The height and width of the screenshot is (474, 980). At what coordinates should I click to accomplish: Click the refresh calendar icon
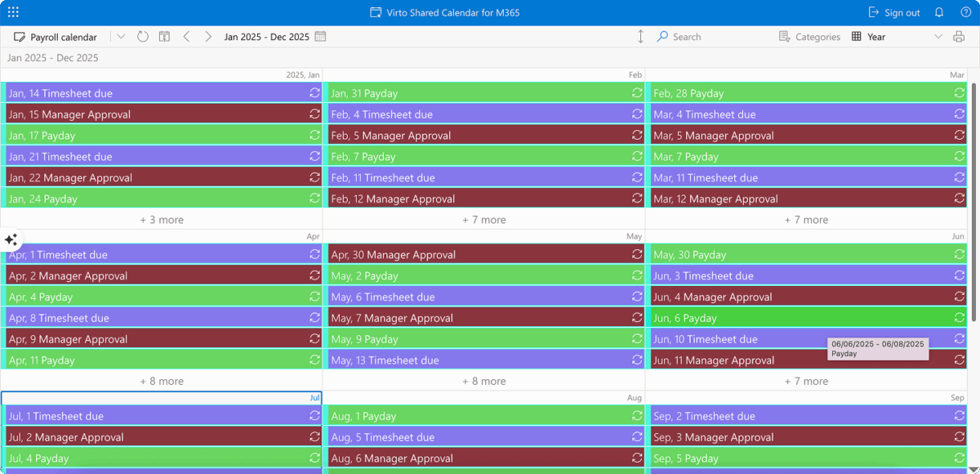[143, 37]
